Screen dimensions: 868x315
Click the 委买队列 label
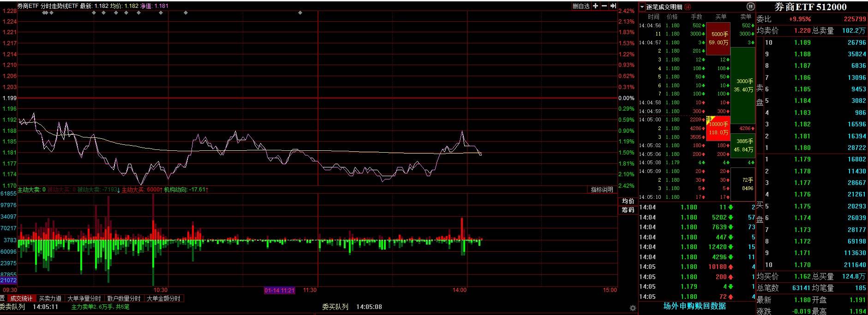(335, 307)
